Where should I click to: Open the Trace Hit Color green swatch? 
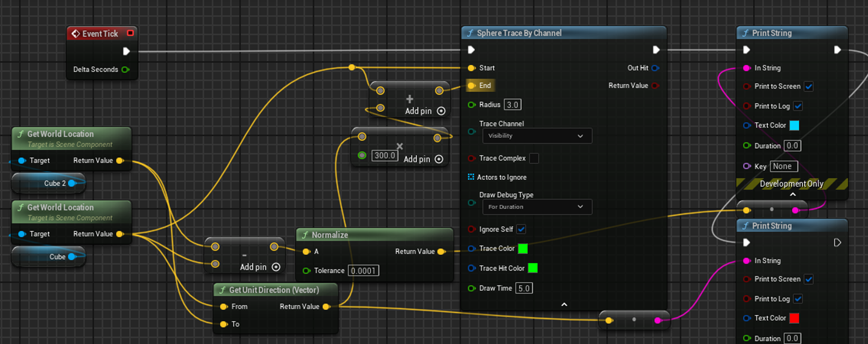[x=533, y=268]
